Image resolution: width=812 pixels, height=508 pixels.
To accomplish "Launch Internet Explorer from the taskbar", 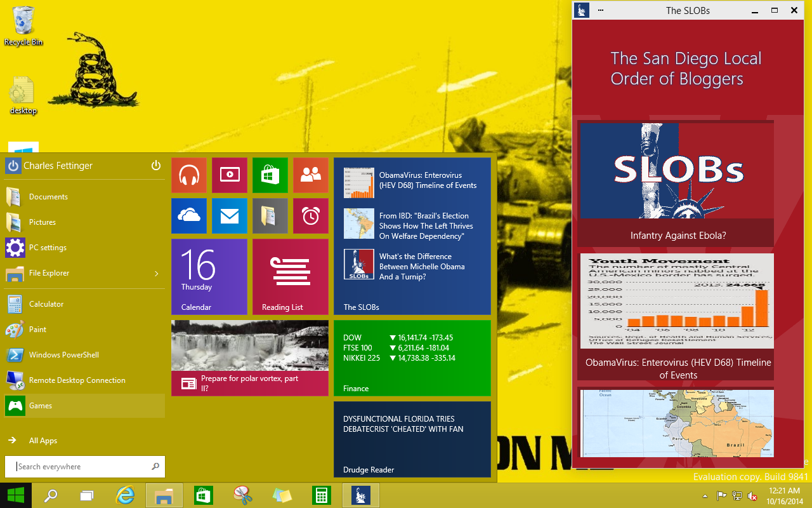I will click(x=125, y=495).
